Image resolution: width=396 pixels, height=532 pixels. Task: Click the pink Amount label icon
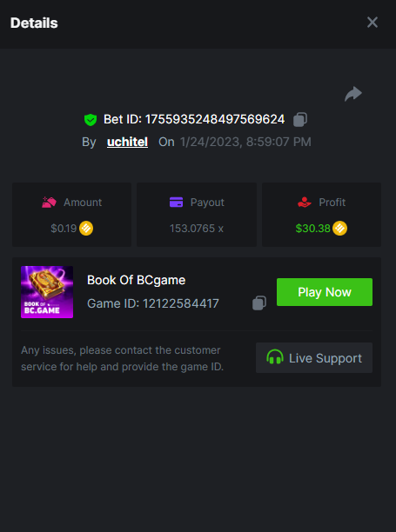tap(49, 203)
